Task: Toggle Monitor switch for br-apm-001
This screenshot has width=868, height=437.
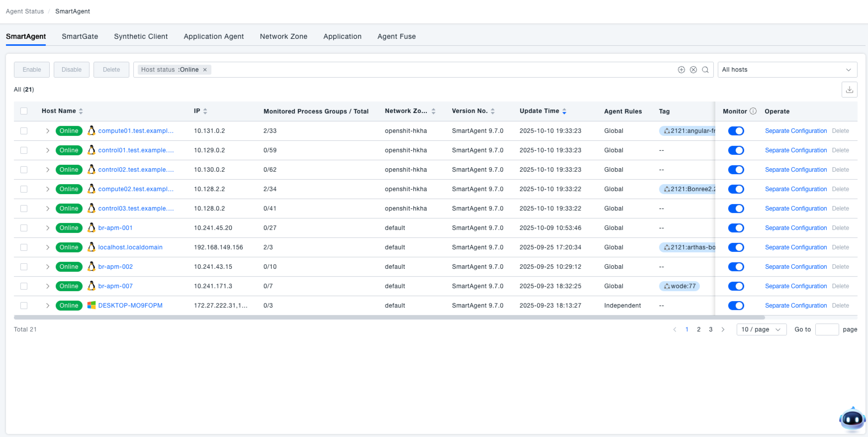Action: pyautogui.click(x=736, y=228)
